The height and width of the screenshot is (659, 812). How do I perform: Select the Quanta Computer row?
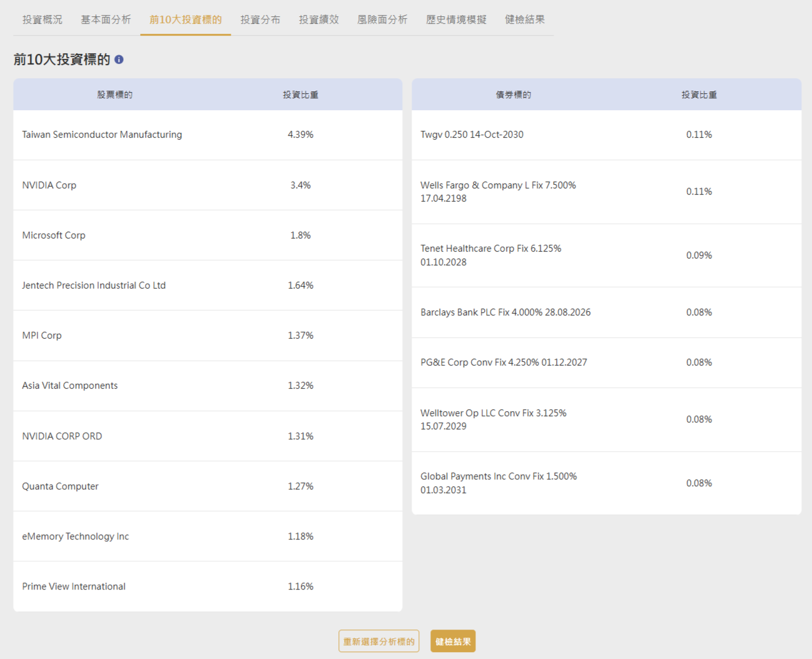(208, 486)
